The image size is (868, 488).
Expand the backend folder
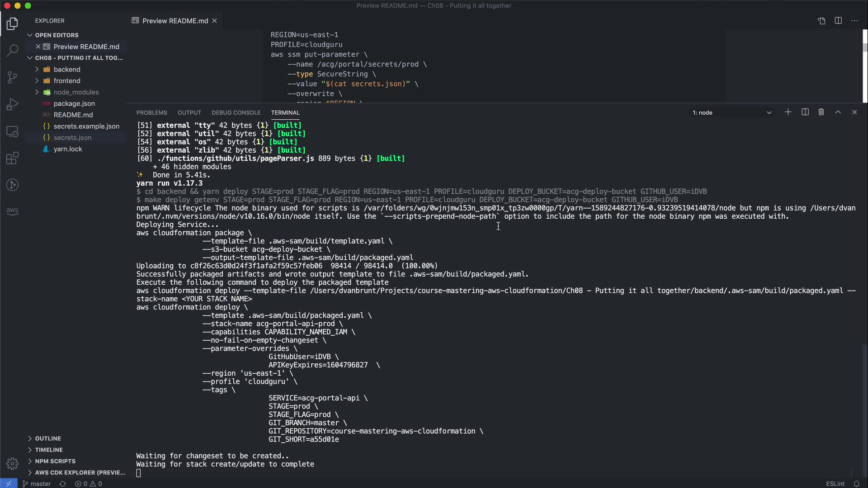pos(66,69)
